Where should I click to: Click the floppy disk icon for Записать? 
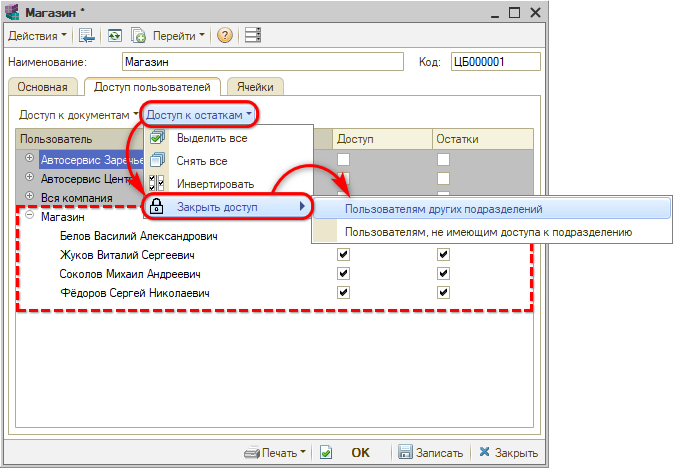(x=406, y=452)
